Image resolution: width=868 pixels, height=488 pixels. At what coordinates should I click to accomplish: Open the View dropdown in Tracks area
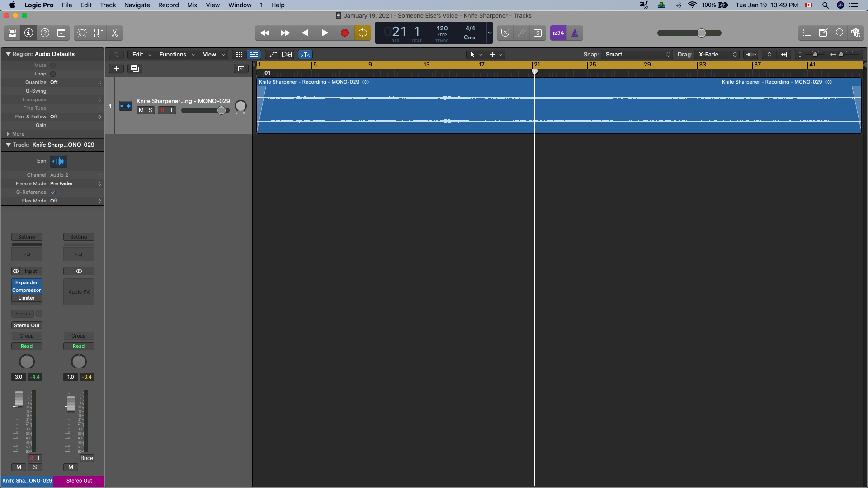point(213,55)
